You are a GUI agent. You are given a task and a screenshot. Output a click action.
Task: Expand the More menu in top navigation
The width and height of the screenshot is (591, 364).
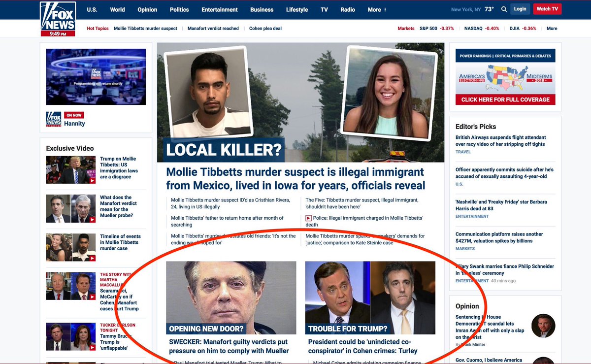377,9
